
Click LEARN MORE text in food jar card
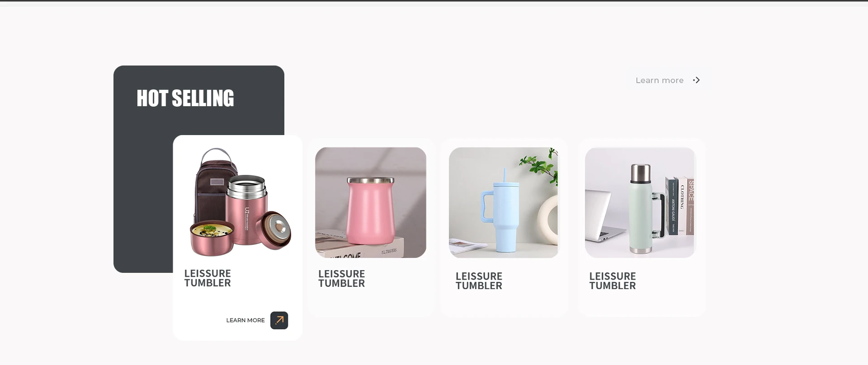245,320
